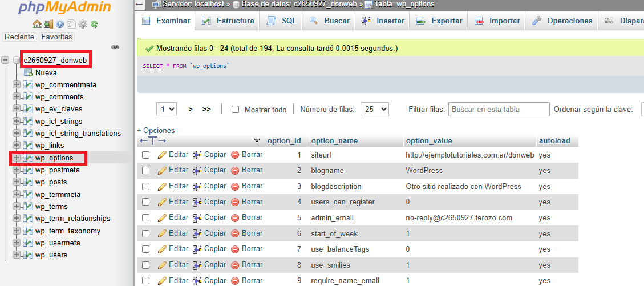Click the database cylinder icon for c2650927_donweb
This screenshot has height=286, width=644.
pyautogui.click(x=17, y=61)
